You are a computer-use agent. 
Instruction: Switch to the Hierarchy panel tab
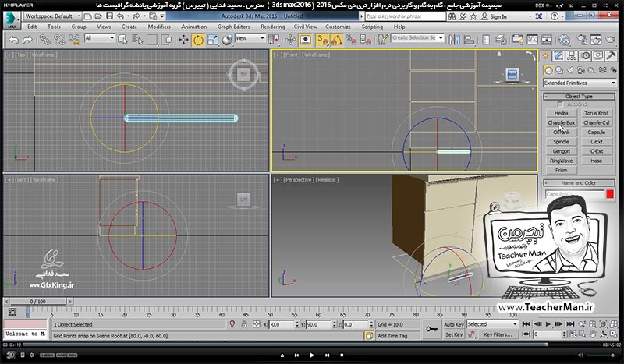[572, 55]
